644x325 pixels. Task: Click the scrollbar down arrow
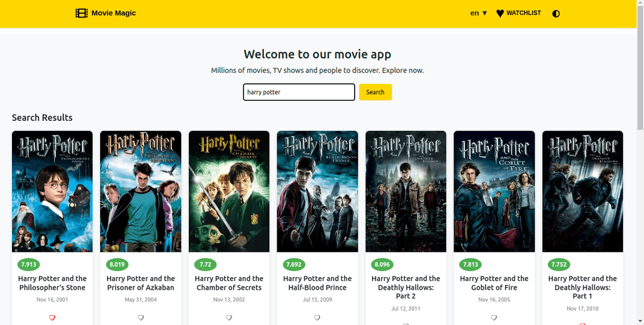(x=640, y=322)
